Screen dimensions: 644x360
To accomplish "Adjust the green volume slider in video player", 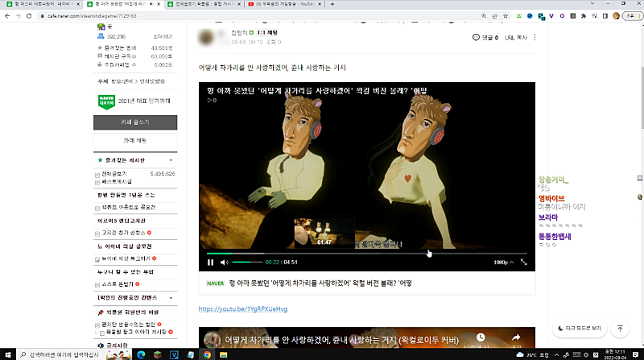I will [x=247, y=263].
